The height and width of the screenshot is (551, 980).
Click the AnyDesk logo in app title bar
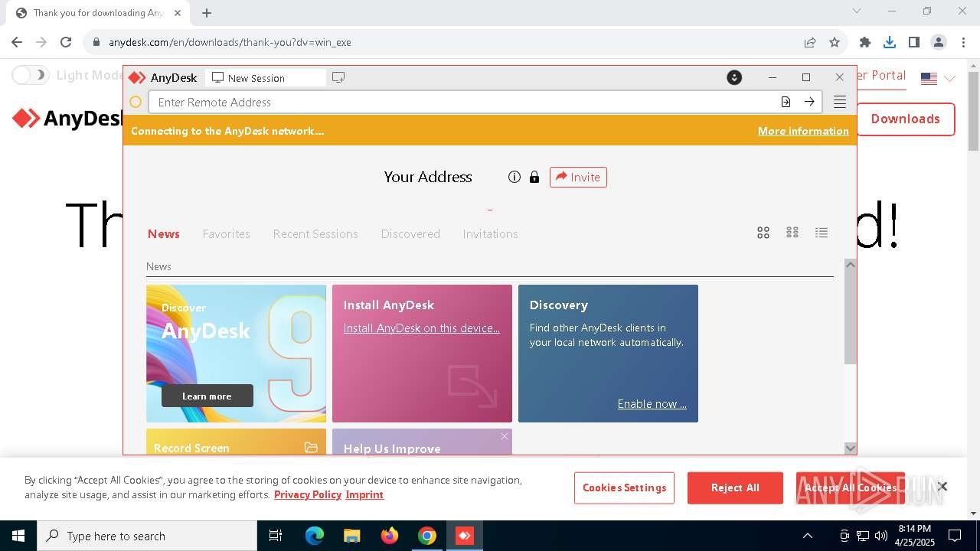pyautogui.click(x=137, y=77)
